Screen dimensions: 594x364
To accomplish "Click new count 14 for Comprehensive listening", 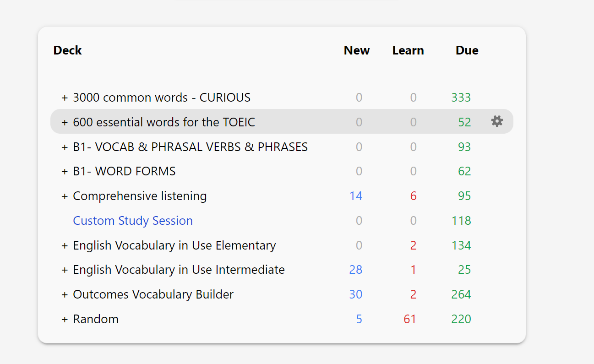I will click(x=356, y=196).
